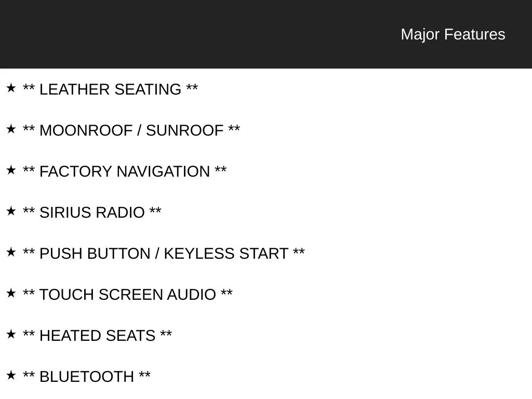Click the star bullet beside LEATHER SEATING
Screen dimensions: 532x399
tap(11, 88)
